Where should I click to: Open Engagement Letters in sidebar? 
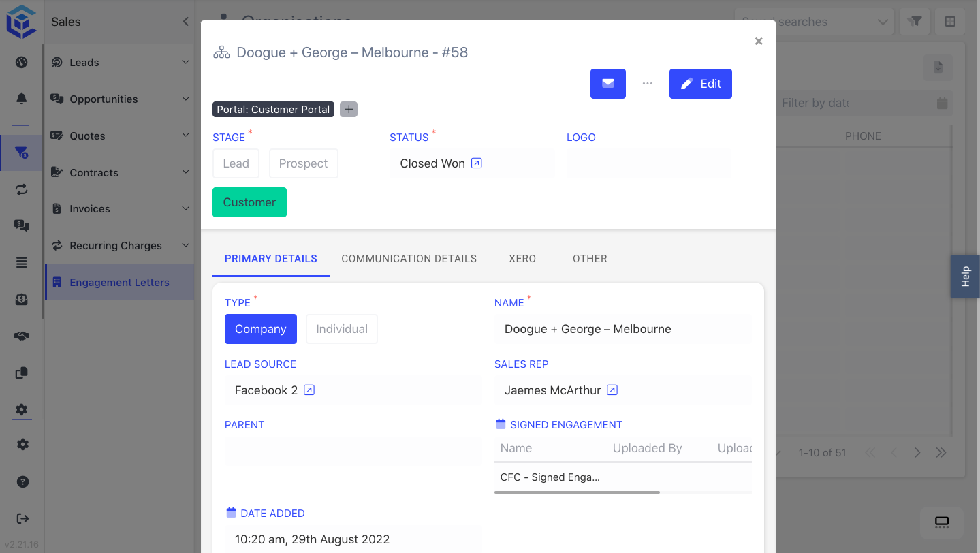click(120, 283)
